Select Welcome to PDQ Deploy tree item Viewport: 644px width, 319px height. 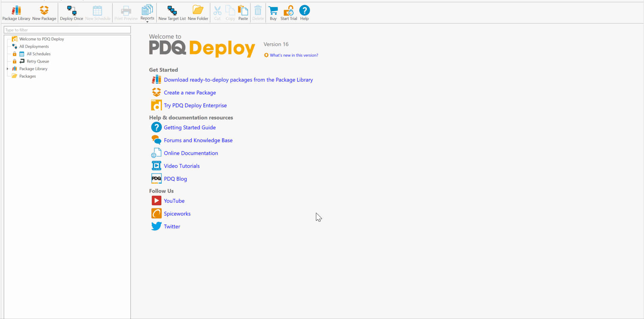[x=42, y=39]
